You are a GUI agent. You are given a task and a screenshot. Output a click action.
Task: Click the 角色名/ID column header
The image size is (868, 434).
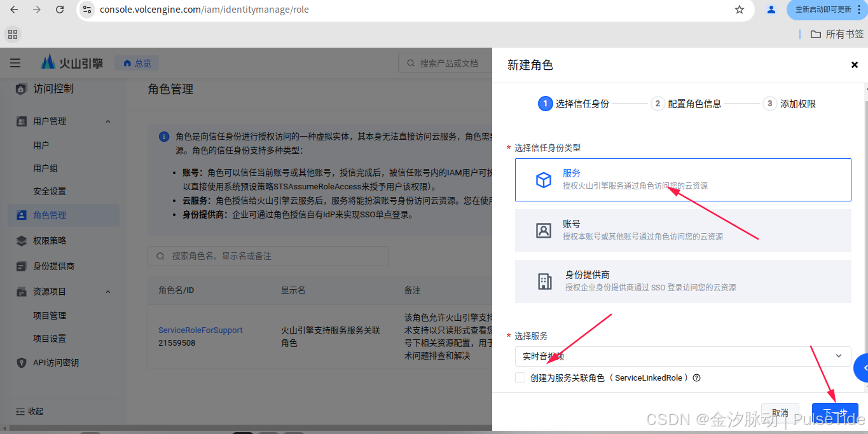pyautogui.click(x=176, y=290)
